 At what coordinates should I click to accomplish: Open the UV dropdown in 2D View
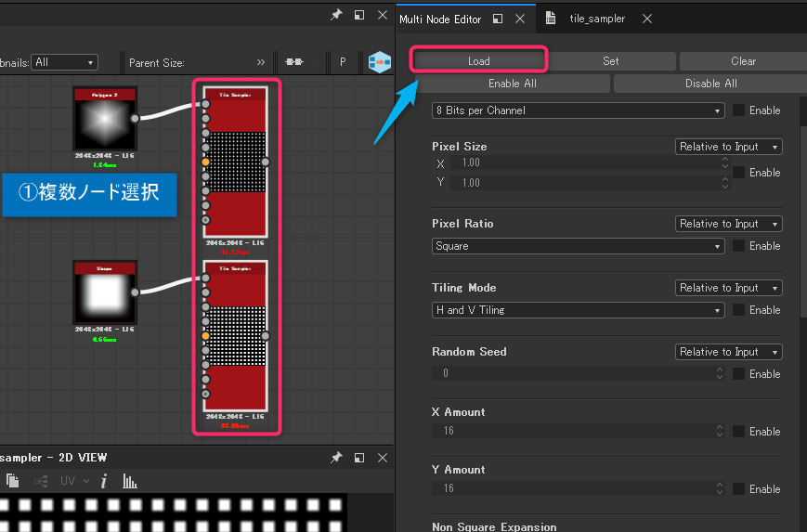tap(75, 481)
